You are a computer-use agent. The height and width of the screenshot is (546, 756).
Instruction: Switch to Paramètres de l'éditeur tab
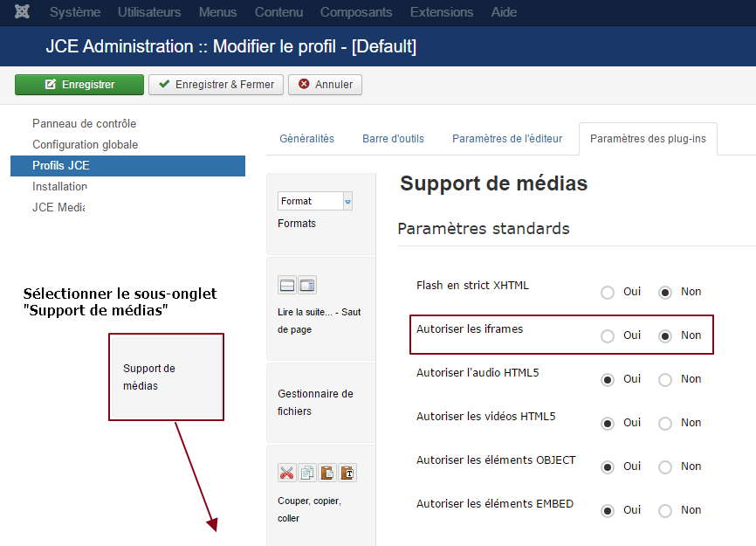pos(507,138)
